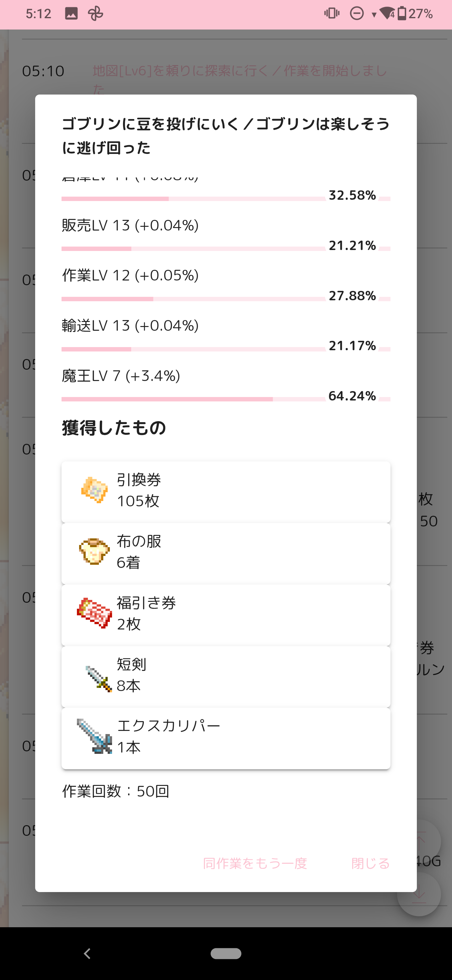Image resolution: width=452 pixels, height=980 pixels.
Task: Tap the red 福引き券 lottery ticket icon
Action: point(94,613)
